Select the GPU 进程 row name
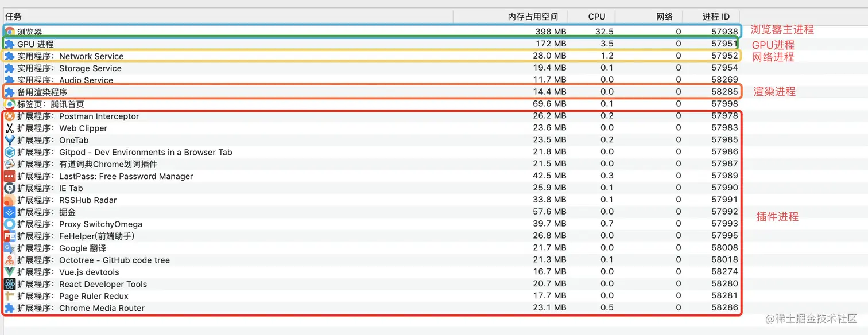This screenshot has height=335, width=868. [35, 44]
